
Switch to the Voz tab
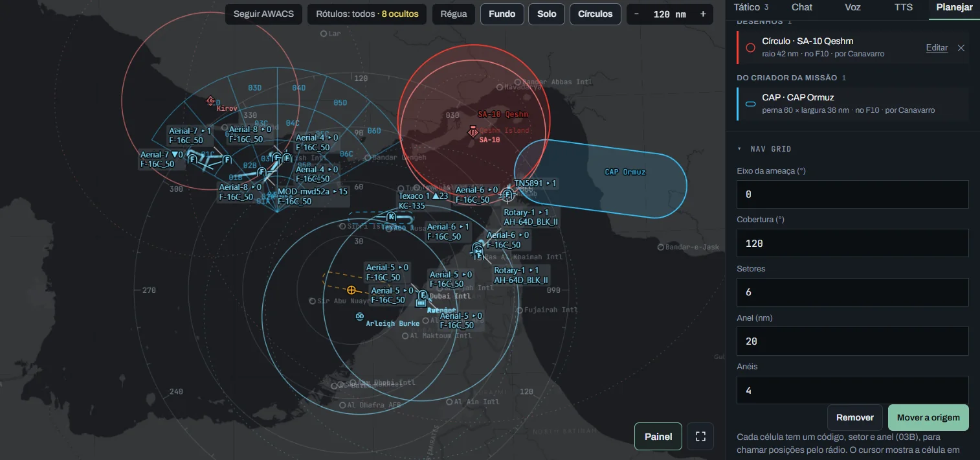click(853, 8)
